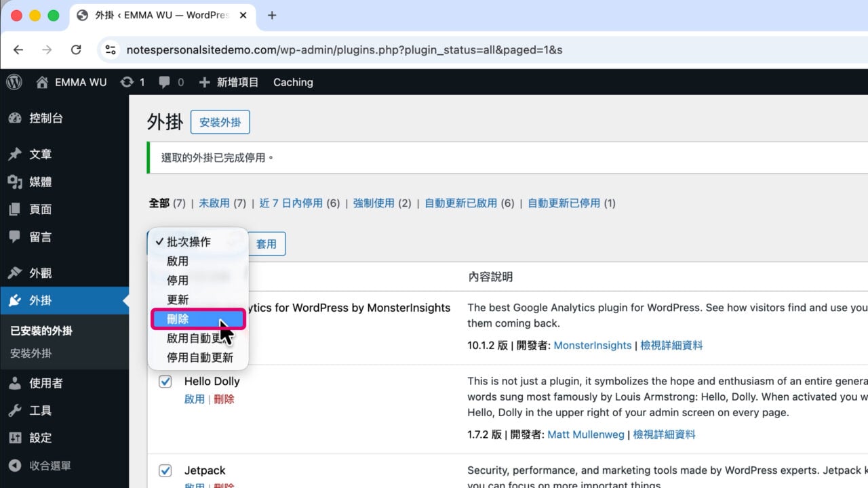Open site info icon in address bar
868x488 pixels.
point(110,49)
